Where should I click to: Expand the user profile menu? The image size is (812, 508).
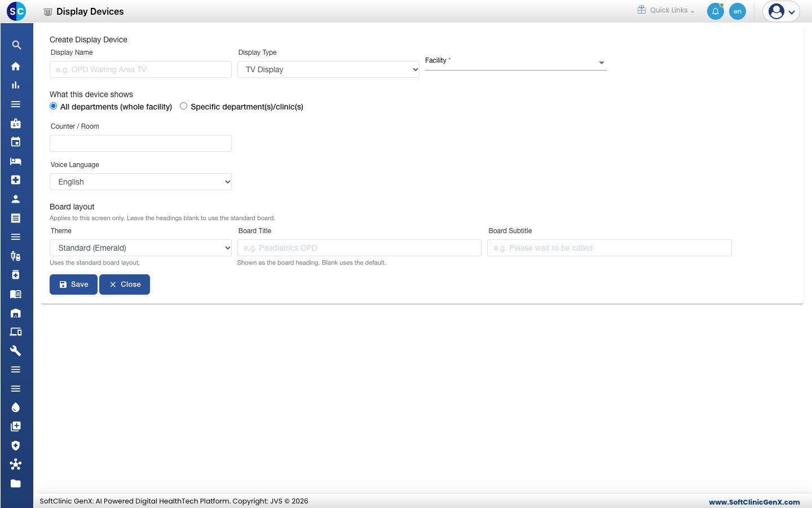782,11
